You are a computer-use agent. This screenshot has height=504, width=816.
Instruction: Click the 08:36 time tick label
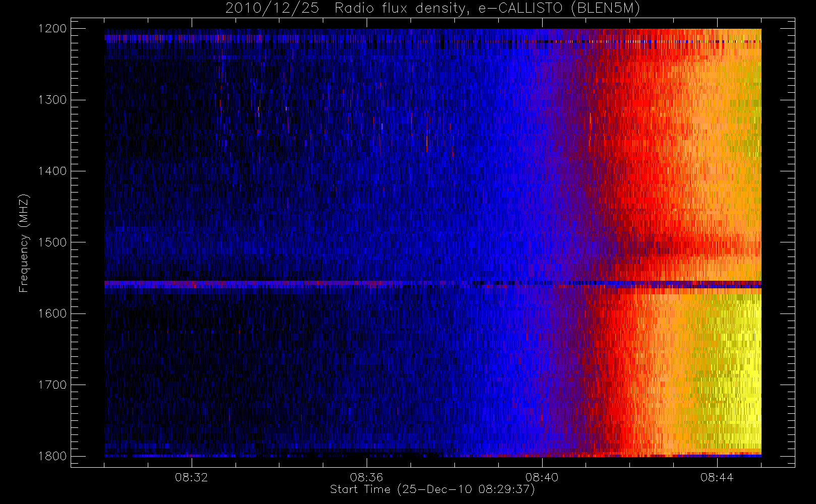(x=367, y=477)
